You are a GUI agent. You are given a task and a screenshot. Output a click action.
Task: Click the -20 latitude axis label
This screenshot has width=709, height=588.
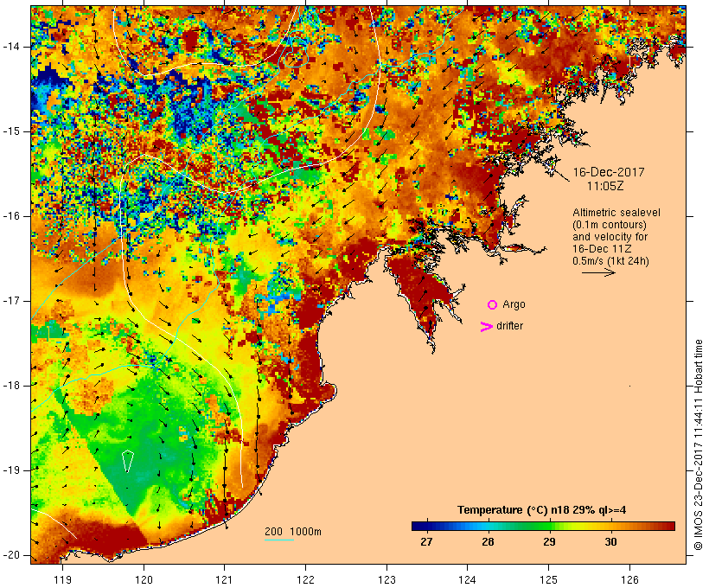pos(11,555)
